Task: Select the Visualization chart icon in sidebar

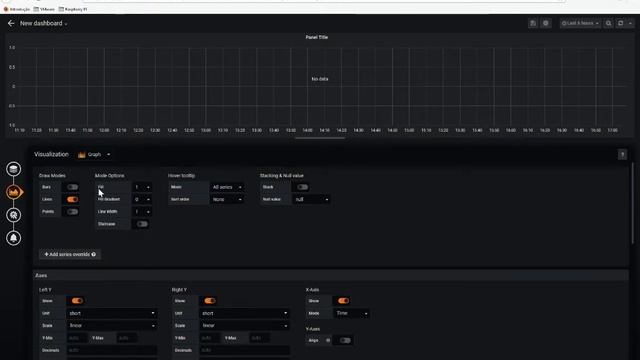Action: (13, 192)
